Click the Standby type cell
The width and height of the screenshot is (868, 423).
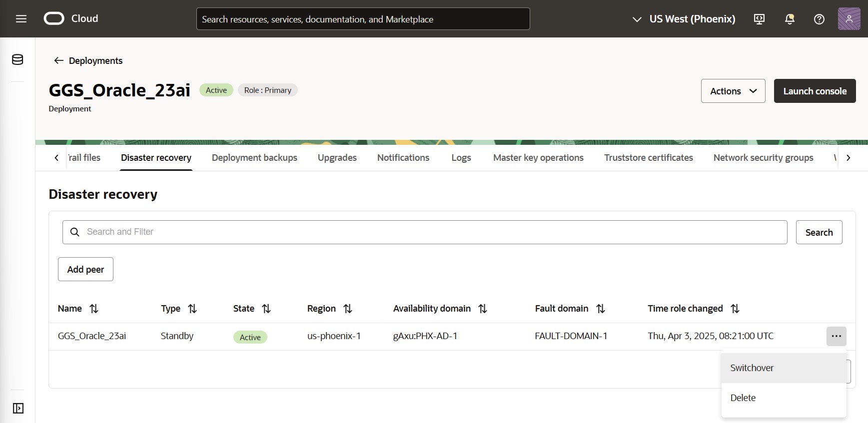(x=177, y=336)
